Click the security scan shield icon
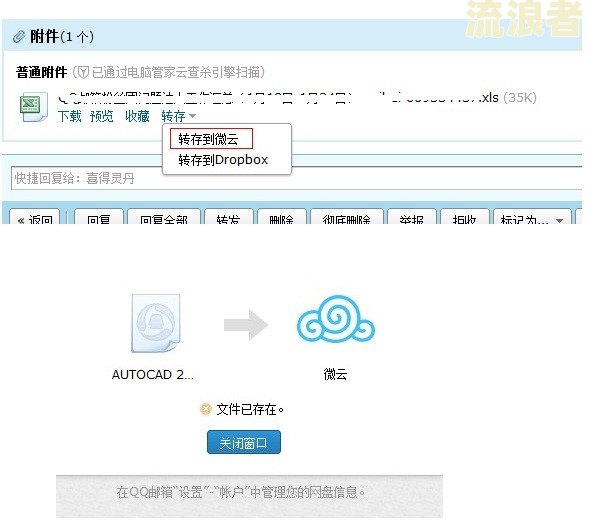The width and height of the screenshot is (589, 521). click(x=83, y=72)
